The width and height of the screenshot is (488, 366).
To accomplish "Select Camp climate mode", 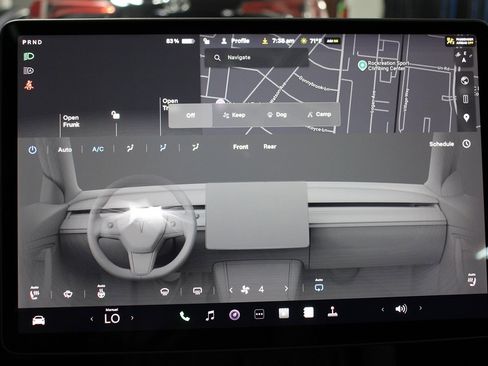I will [319, 114].
